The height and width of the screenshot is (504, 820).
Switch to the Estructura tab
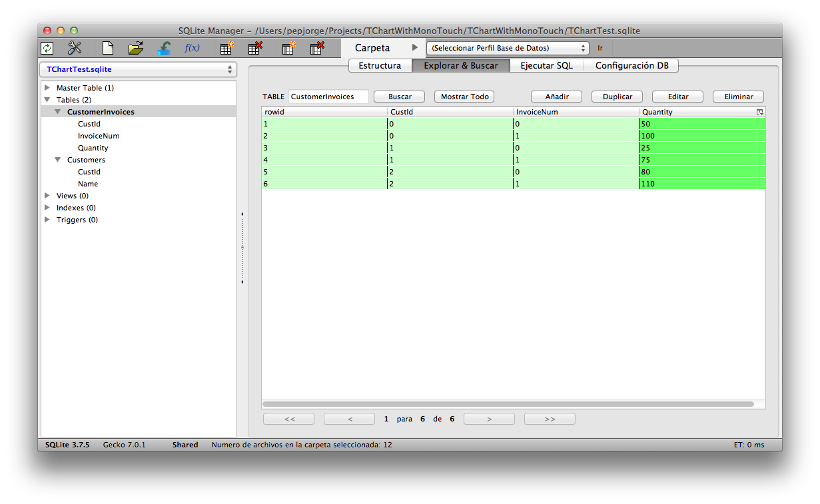click(x=380, y=65)
